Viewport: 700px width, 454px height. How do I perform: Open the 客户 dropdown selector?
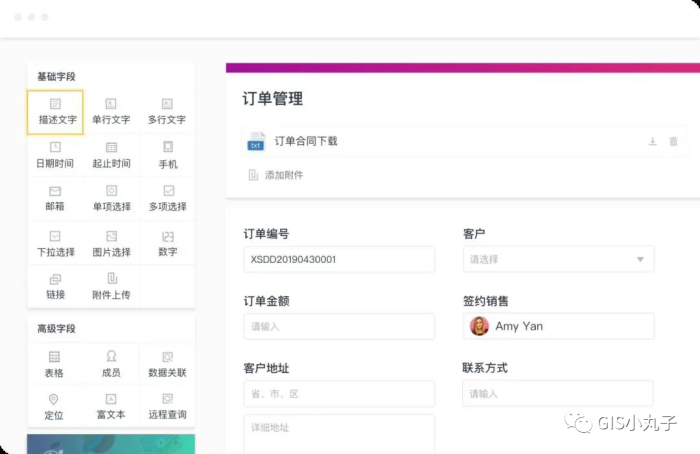click(x=558, y=259)
